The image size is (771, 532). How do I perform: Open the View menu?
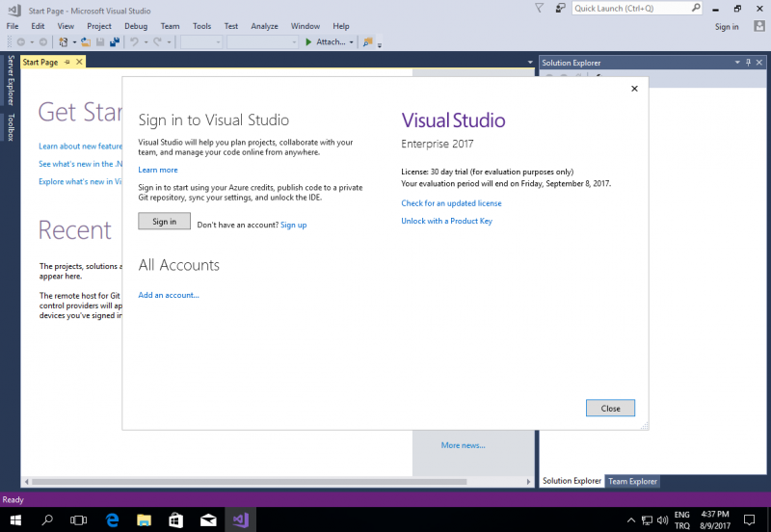[66, 26]
